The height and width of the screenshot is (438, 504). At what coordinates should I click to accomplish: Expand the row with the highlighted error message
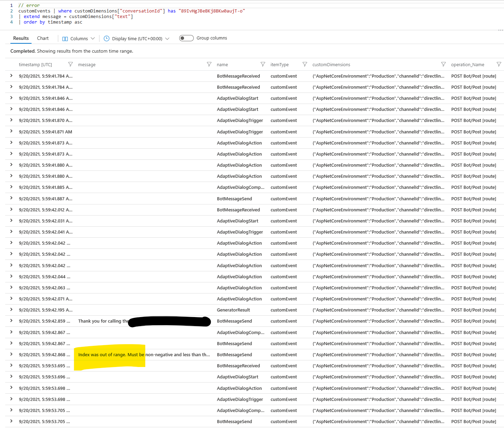point(11,354)
